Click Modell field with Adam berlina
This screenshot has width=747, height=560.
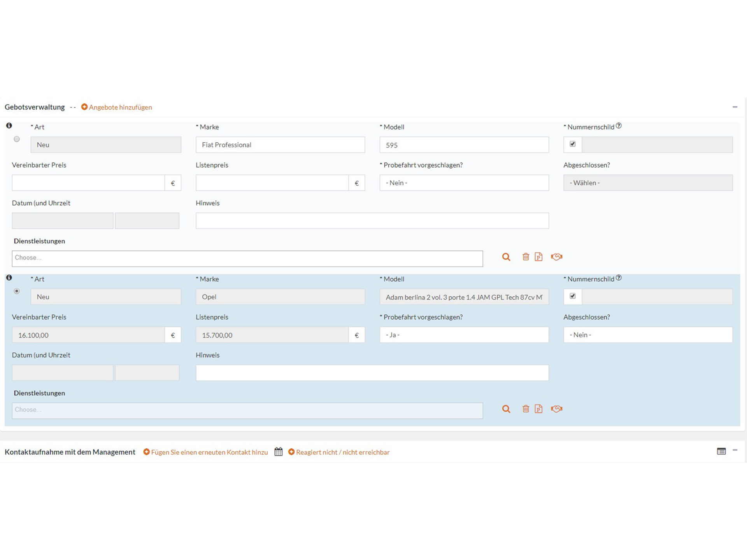[x=464, y=297]
